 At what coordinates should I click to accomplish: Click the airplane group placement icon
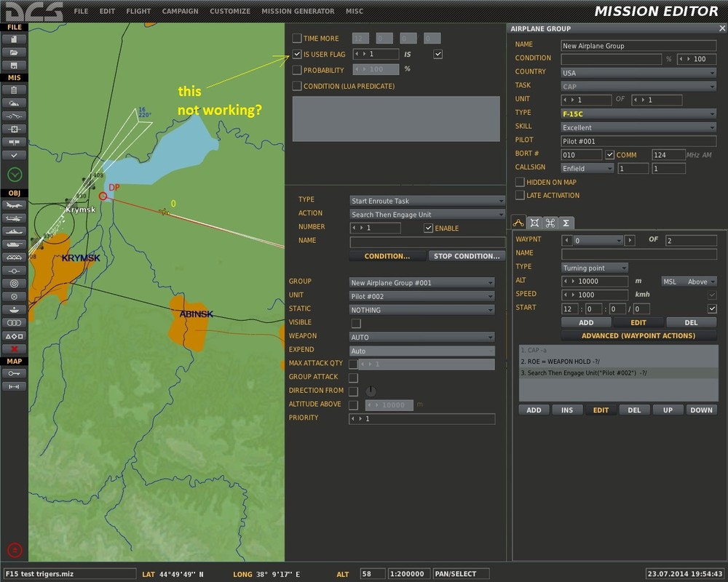[x=15, y=205]
